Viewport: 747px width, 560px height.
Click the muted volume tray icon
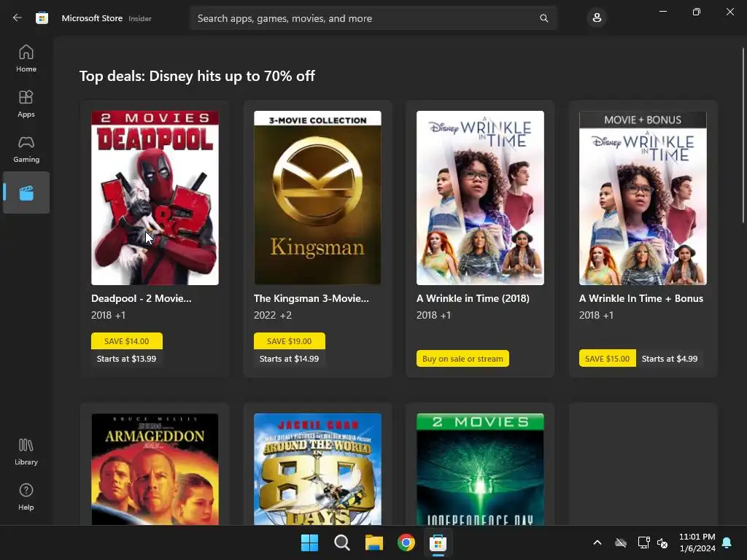[x=662, y=542]
